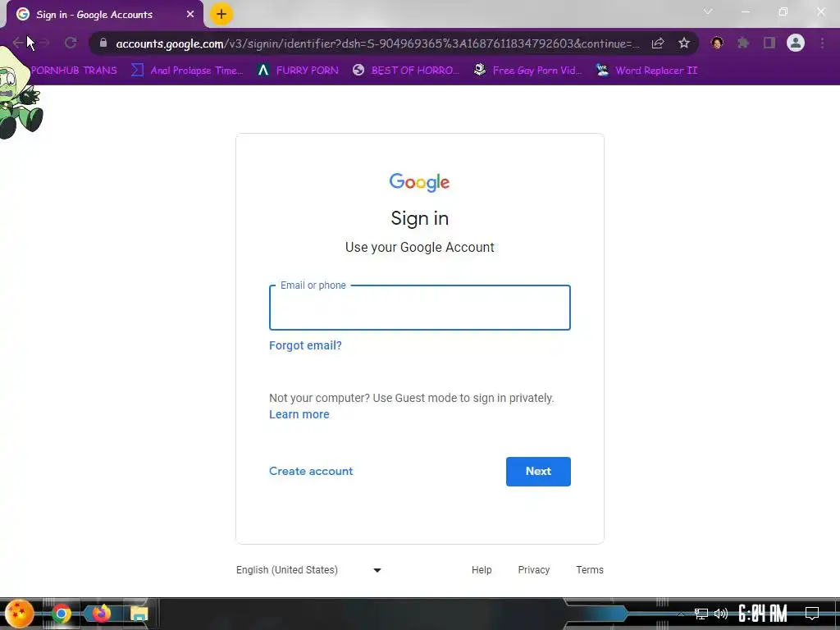Focus the Email or phone field
The image size is (840, 630).
pos(420,308)
